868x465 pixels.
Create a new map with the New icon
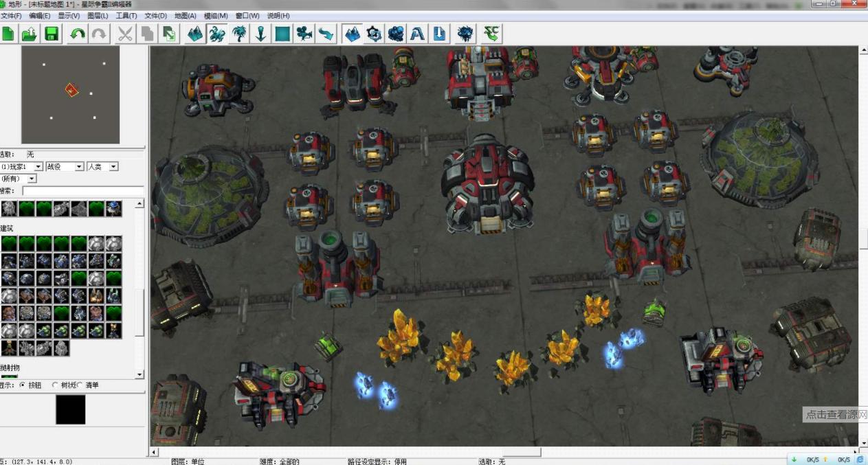[8, 33]
